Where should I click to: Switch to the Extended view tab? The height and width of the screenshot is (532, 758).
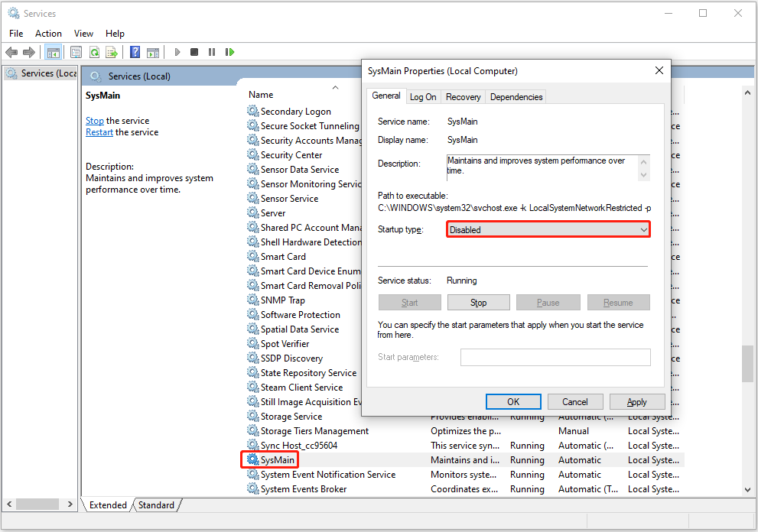tap(108, 505)
